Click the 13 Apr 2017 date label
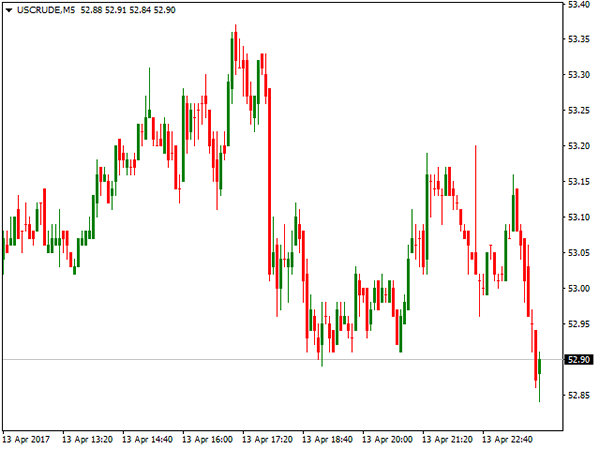 coord(26,439)
